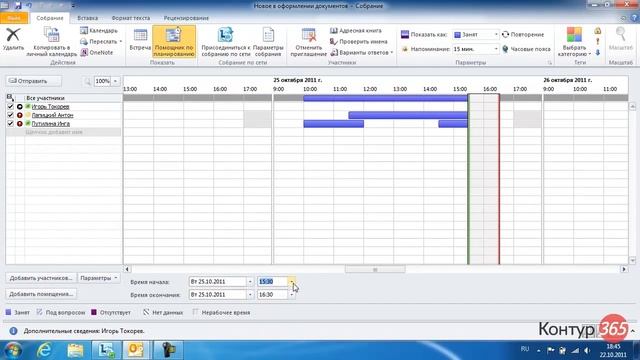Open Параметры dropdown below attendee list
The height and width of the screenshot is (360, 640).
point(98,278)
